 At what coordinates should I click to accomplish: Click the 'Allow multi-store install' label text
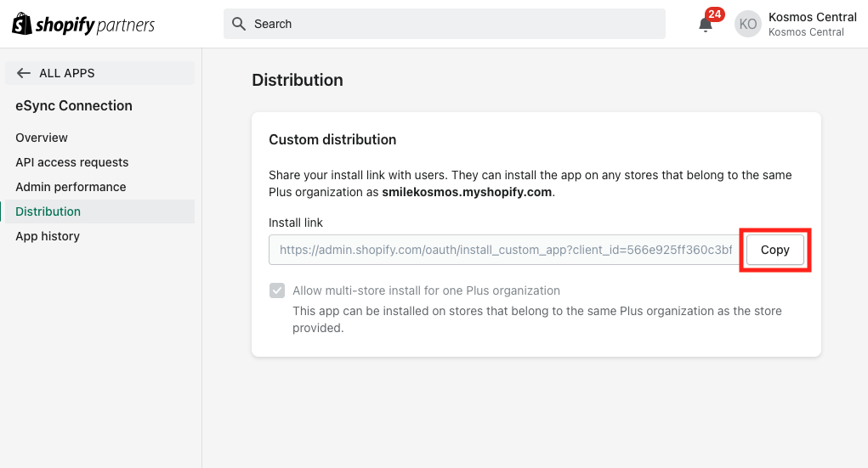click(426, 290)
